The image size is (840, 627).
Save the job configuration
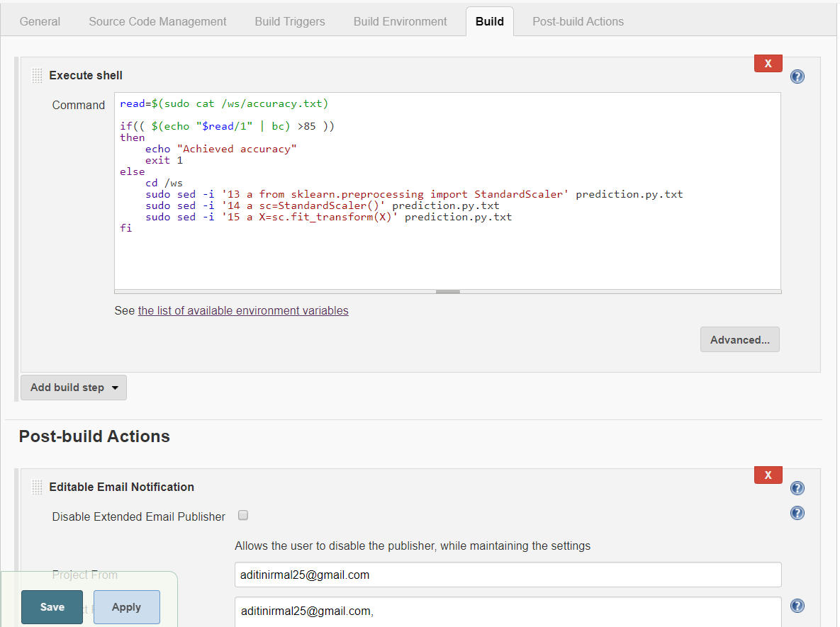(x=52, y=606)
